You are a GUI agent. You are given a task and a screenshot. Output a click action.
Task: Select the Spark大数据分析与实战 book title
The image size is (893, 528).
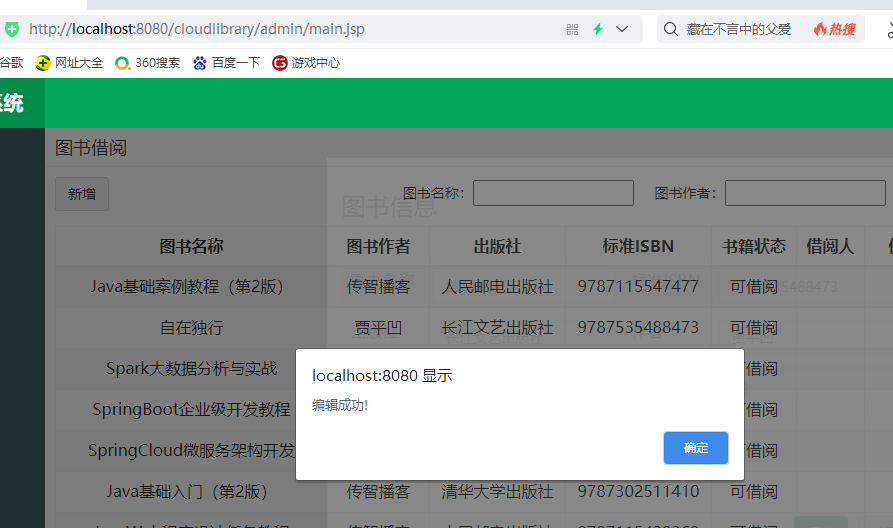tap(191, 369)
